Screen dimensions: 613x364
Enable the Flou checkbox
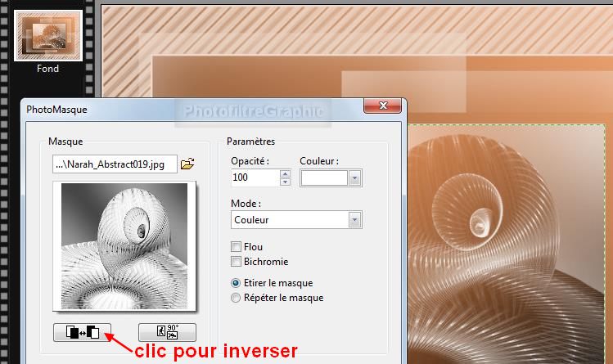(x=236, y=247)
